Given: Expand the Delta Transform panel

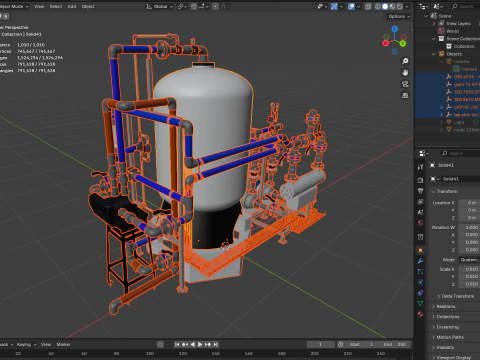Looking at the screenshot, I should 457,296.
